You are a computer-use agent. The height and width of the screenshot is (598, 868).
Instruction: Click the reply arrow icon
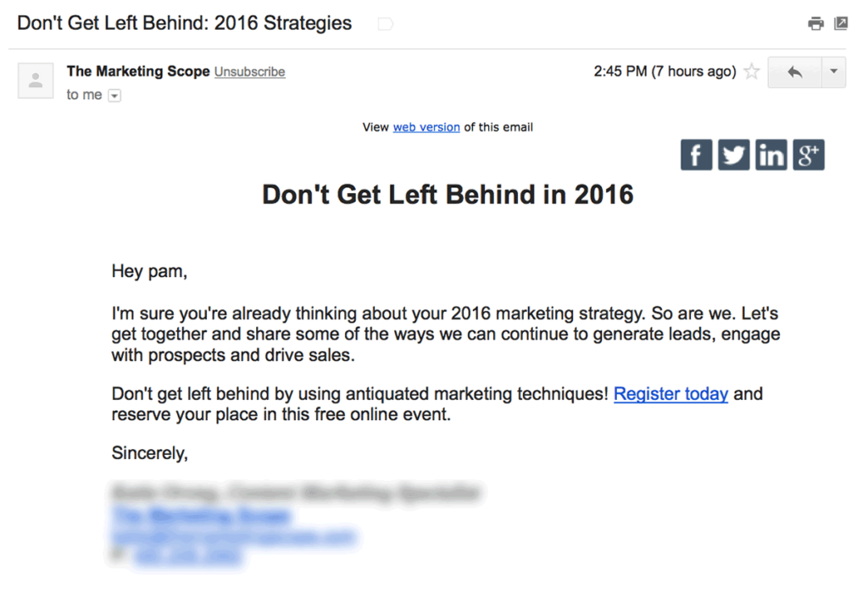795,72
